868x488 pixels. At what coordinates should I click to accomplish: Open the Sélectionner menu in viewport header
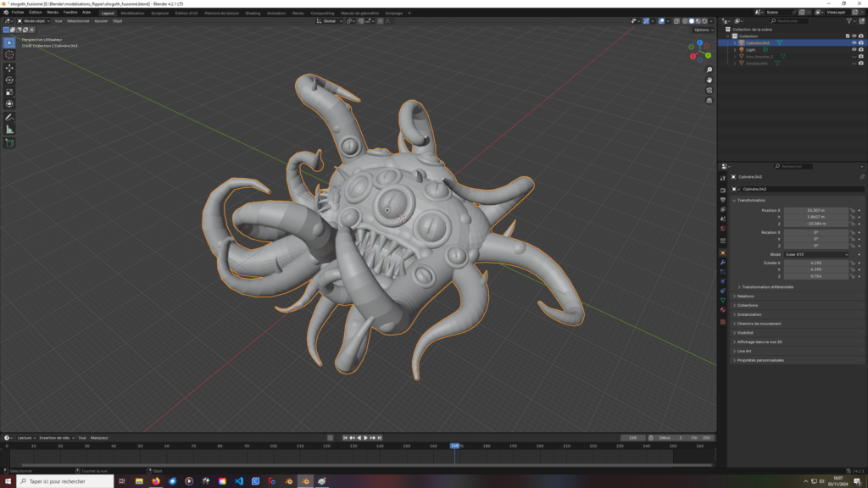[78, 21]
